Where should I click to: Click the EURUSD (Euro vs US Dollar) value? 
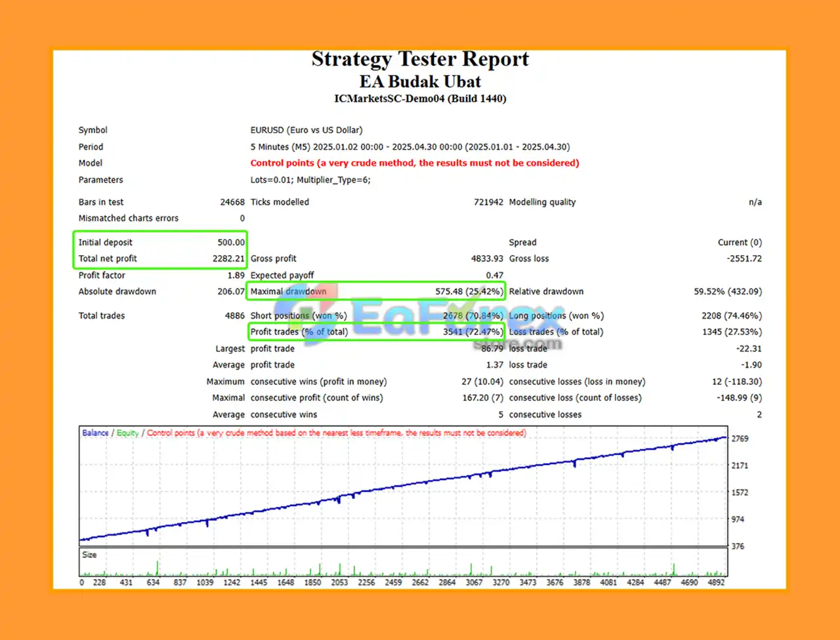[x=306, y=130]
